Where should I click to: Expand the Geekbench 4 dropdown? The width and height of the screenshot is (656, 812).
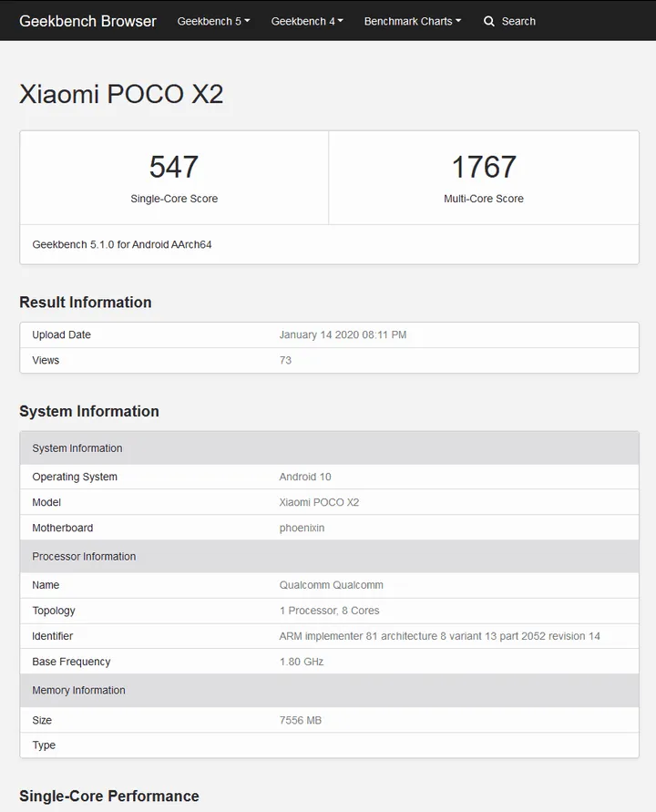click(307, 21)
